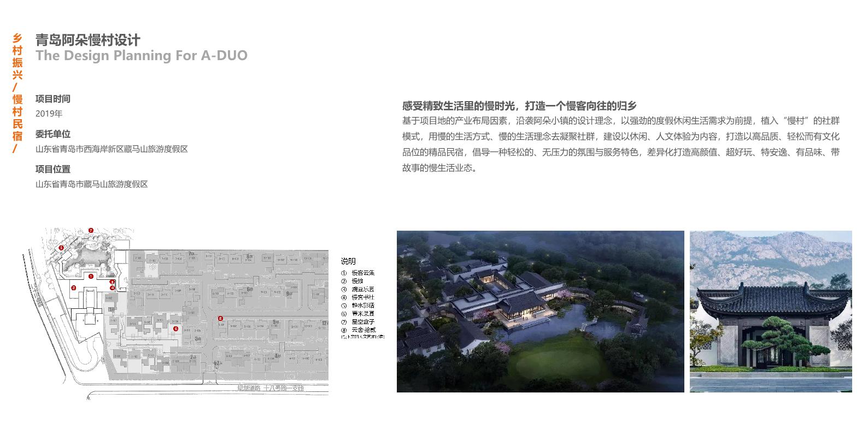Click red marker 5 on the site plan
Screen dimensions: 868x434
tap(61, 248)
